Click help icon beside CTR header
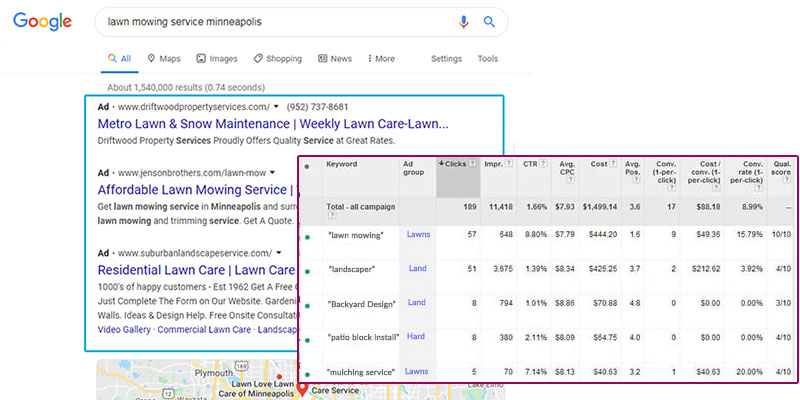This screenshot has height=400, width=800. coord(543,164)
